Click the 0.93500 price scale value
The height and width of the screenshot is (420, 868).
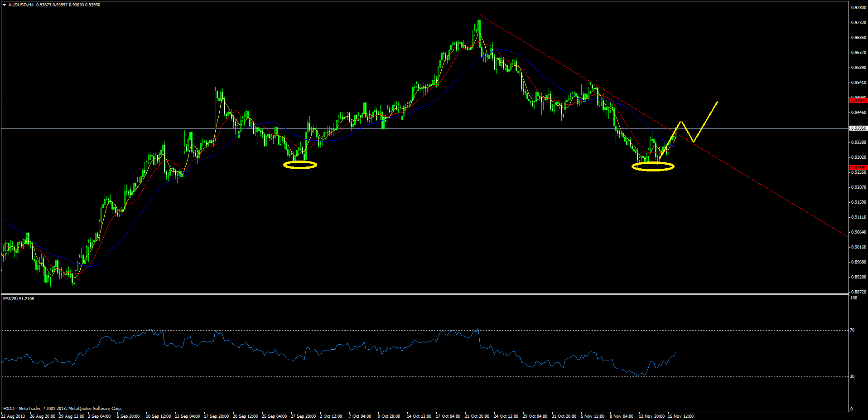[x=859, y=142]
